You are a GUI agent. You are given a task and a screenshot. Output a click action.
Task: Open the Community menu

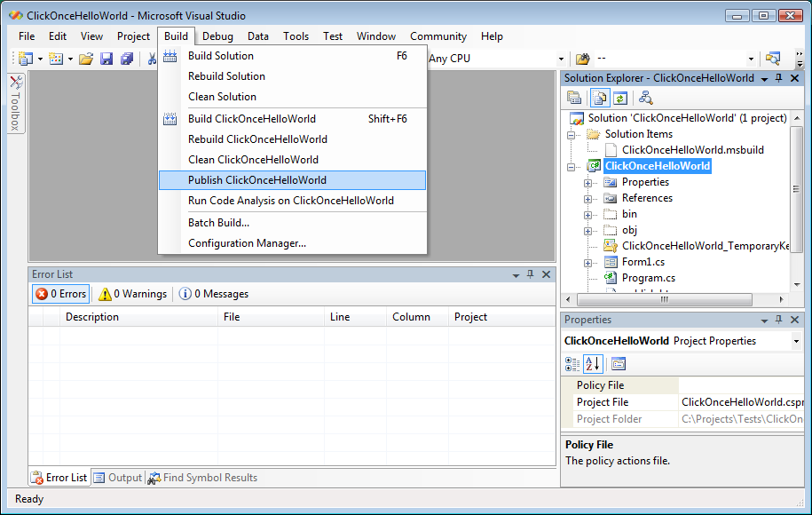[x=438, y=36]
